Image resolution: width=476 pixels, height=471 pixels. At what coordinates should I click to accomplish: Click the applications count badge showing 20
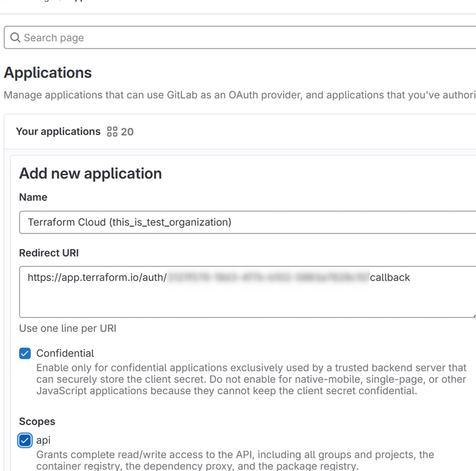126,132
